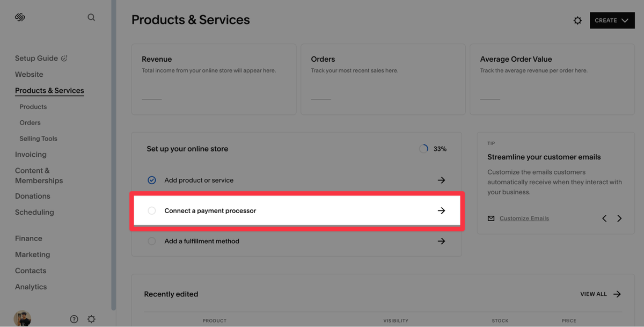Click the smiley icon next to Setup Guide
The width and height of the screenshot is (644, 327).
(64, 57)
